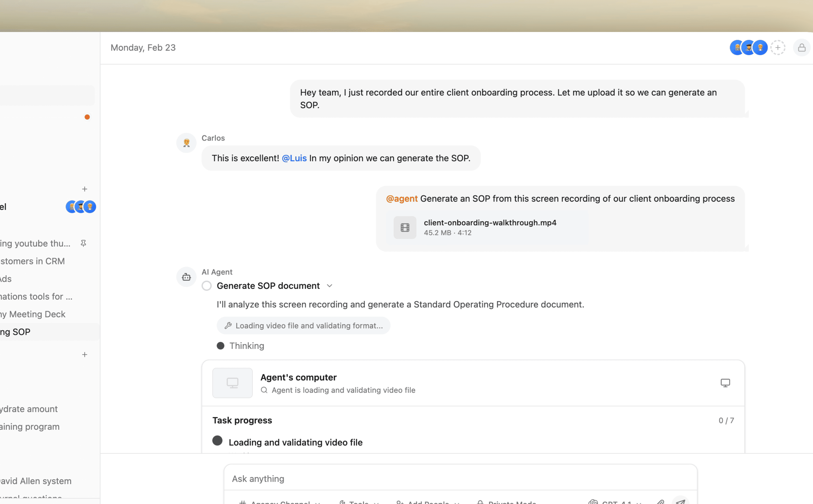Toggle Private Mode in composer

click(x=507, y=502)
